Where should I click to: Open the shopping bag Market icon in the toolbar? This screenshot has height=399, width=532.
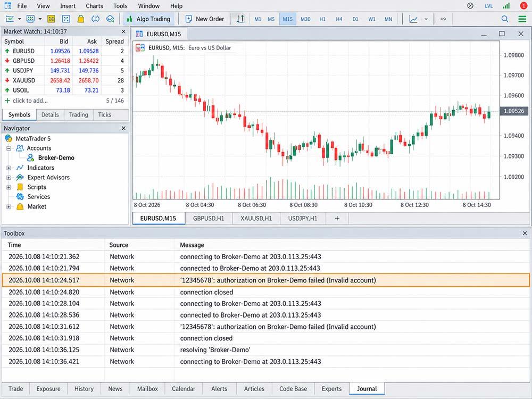coord(81,19)
